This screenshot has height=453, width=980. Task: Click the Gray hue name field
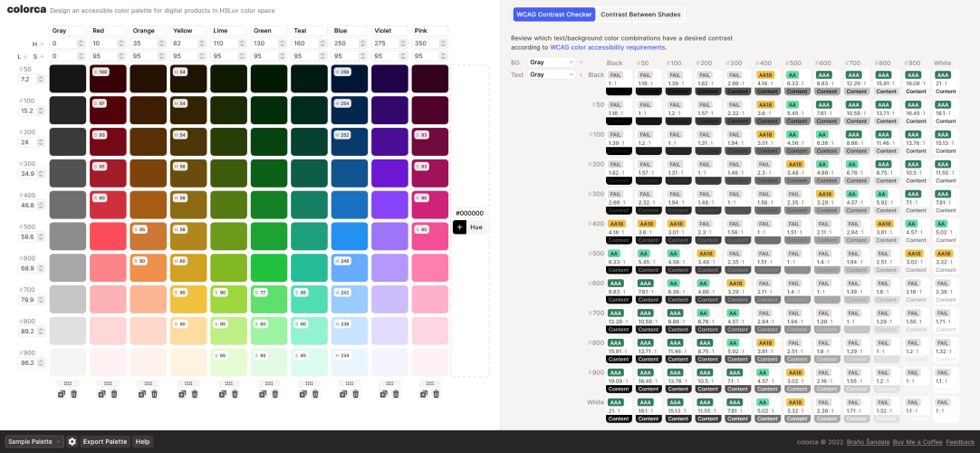[68, 31]
